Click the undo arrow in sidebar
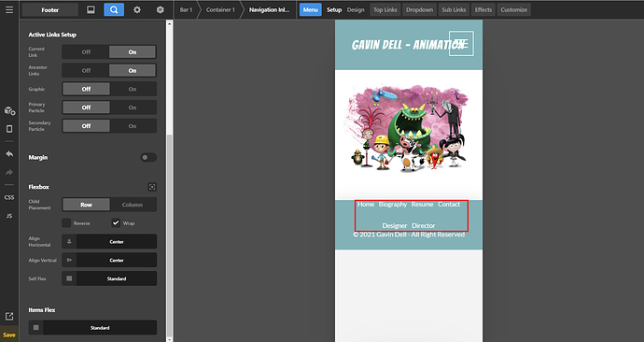 [x=9, y=154]
